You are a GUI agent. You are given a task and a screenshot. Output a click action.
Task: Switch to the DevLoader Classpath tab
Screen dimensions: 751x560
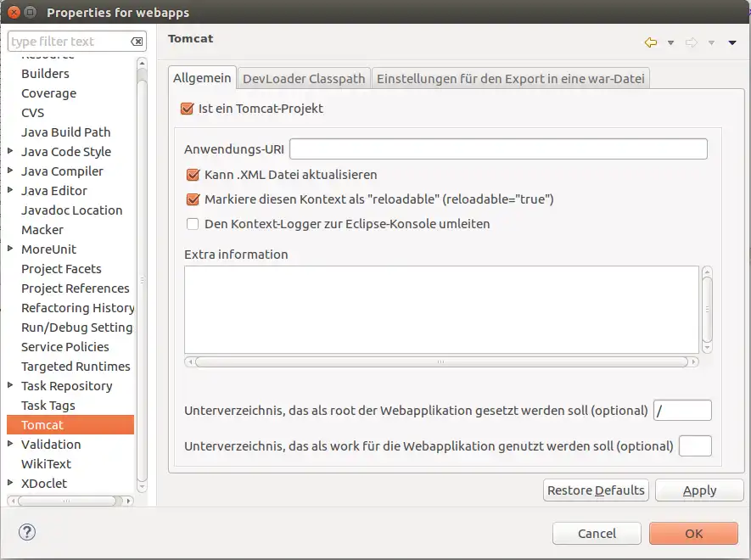pos(304,79)
